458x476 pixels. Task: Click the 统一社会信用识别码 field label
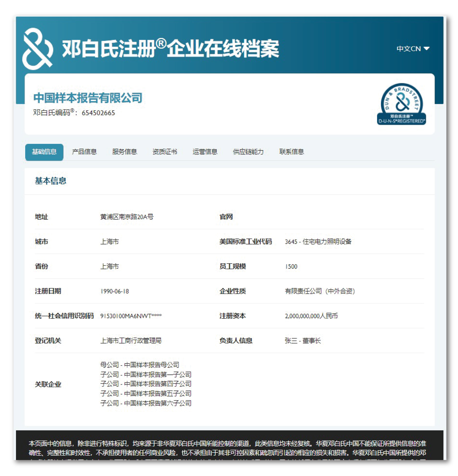pos(64,316)
